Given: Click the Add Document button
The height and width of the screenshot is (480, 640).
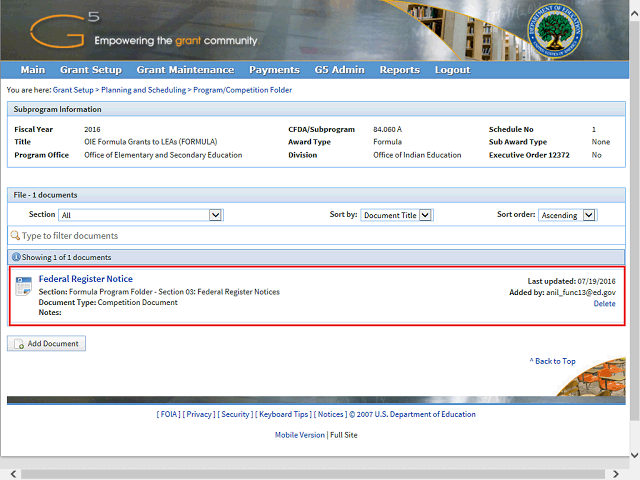Looking at the screenshot, I should coord(47,343).
